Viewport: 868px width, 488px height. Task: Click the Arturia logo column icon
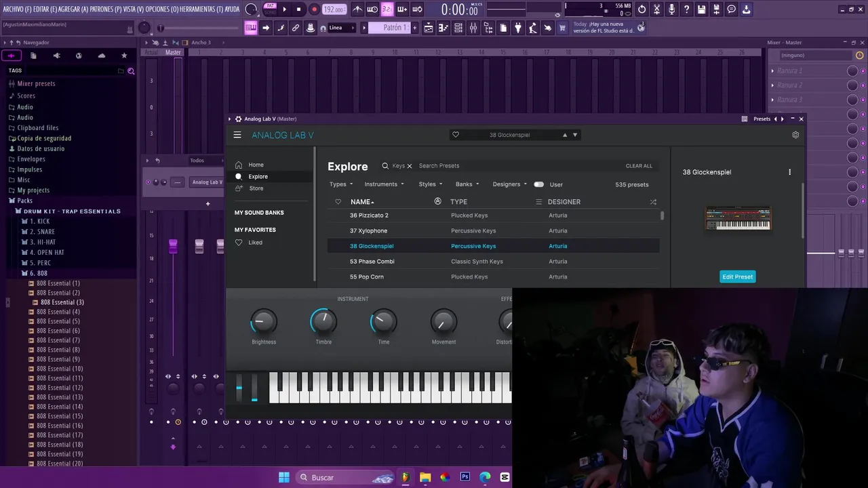click(x=437, y=201)
